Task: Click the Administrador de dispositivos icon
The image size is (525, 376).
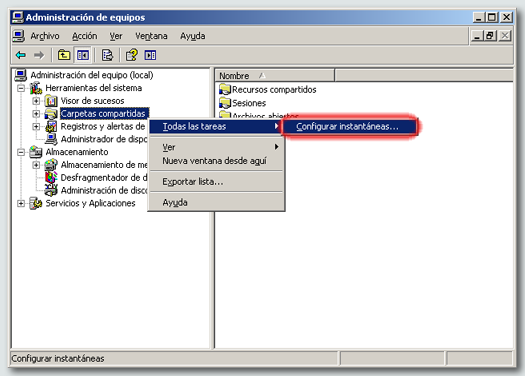Action: tap(51, 139)
